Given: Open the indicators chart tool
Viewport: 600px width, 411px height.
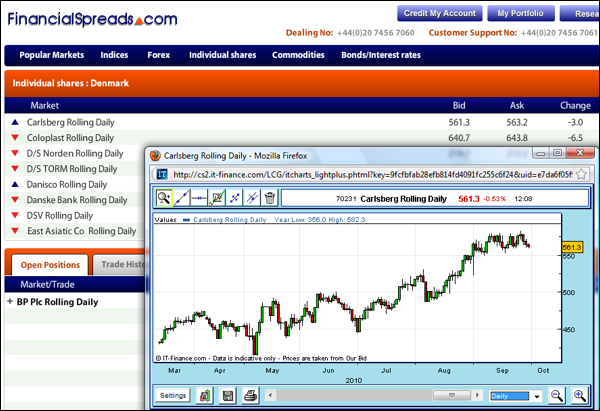Looking at the screenshot, I should click(x=217, y=198).
